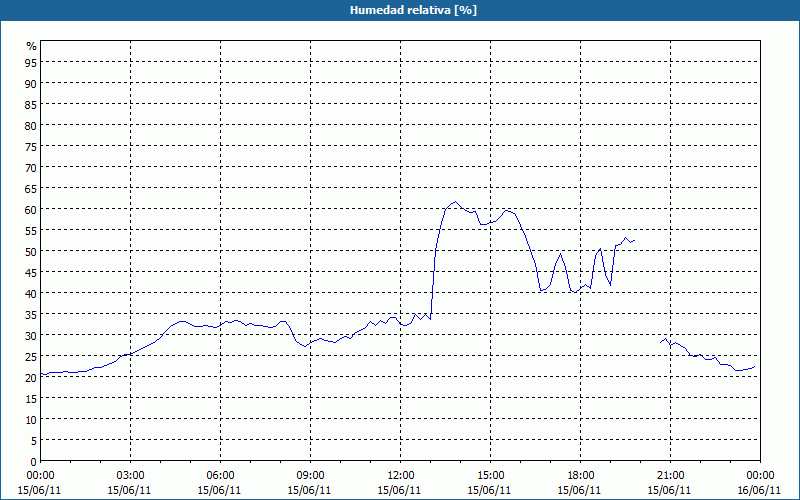Click the x-axis time label '03:00'
Image resolution: width=800 pixels, height=500 pixels.
130,476
